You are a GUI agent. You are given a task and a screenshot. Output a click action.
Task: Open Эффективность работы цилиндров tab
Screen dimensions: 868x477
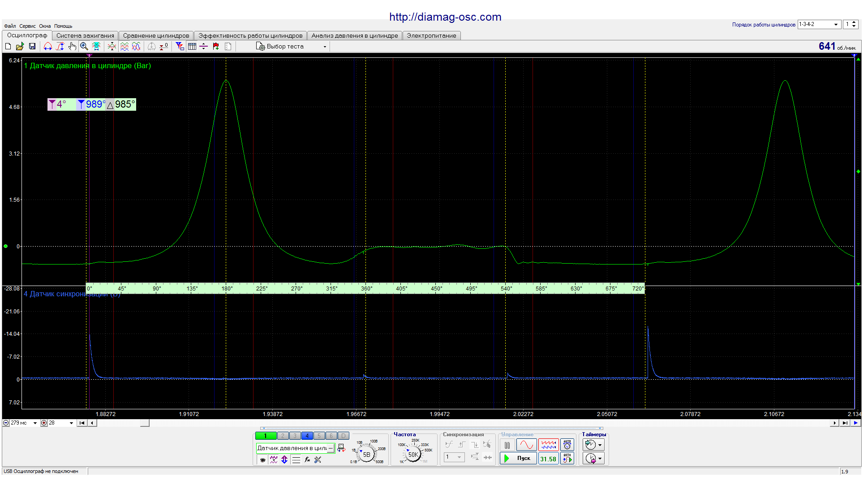click(250, 35)
